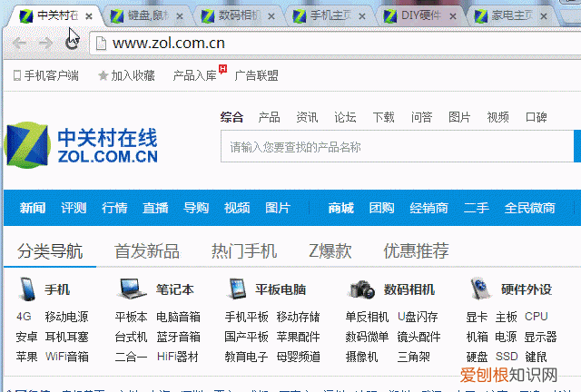Switch to the 家电主页 browser tab
The image size is (581, 392).
click(x=510, y=16)
